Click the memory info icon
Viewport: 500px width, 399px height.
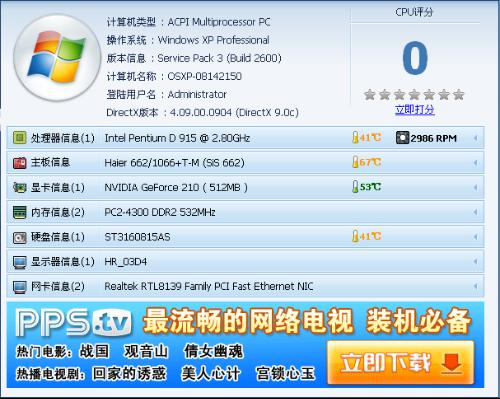click(19, 212)
